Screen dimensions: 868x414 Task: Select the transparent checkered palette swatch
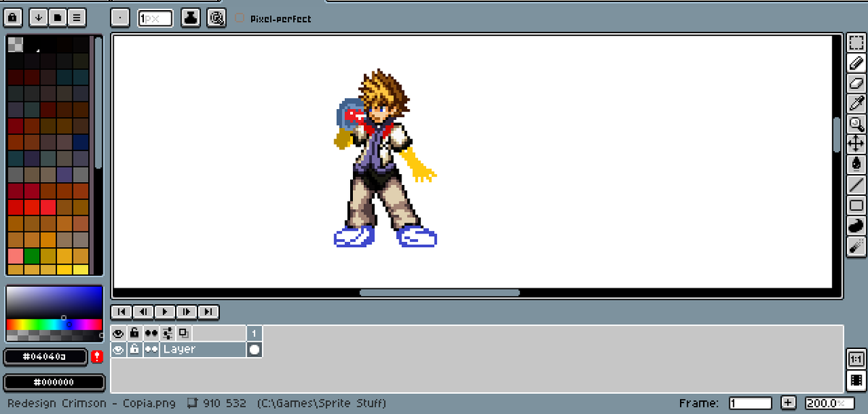click(15, 44)
